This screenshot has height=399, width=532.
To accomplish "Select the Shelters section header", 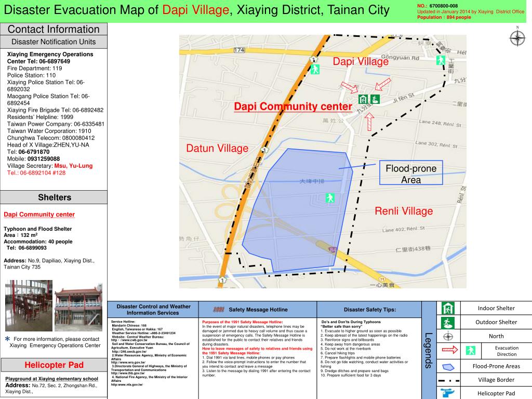I will point(54,197).
